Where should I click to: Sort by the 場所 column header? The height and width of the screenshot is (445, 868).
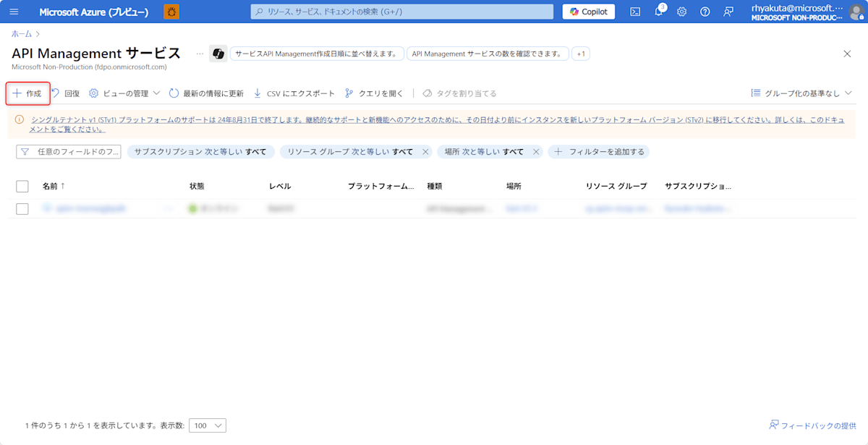[514, 186]
